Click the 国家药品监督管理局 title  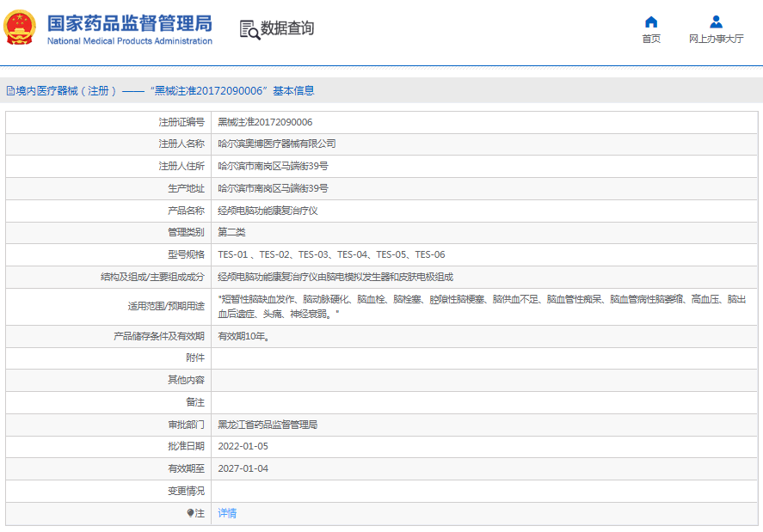(x=129, y=23)
